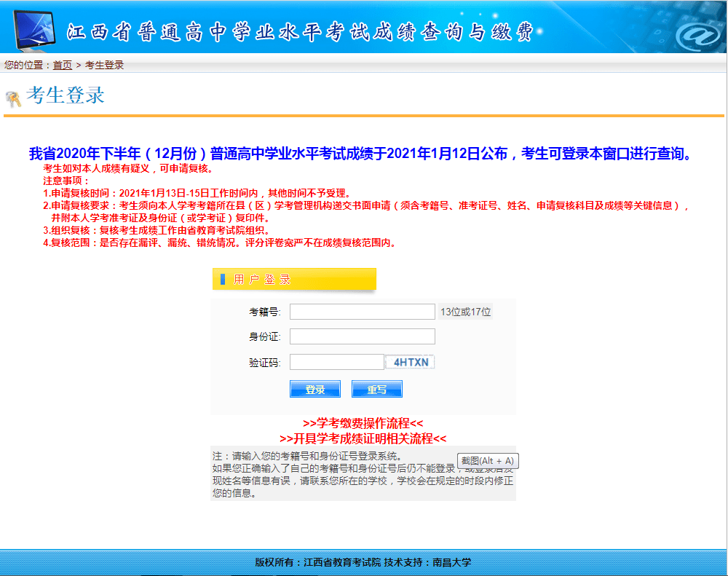The width and height of the screenshot is (728, 576).
Task: Click the 登录 login button
Action: [x=314, y=388]
